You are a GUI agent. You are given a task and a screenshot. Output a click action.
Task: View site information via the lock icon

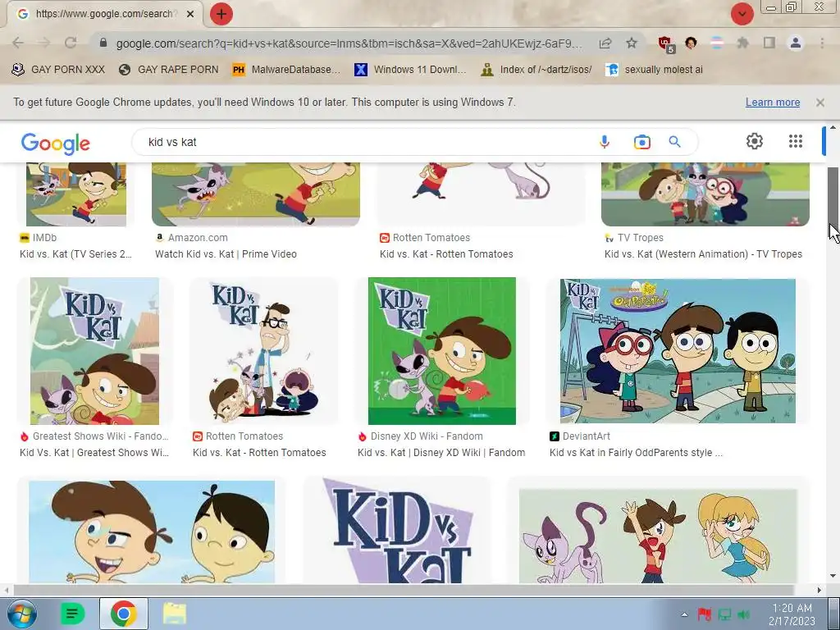(103, 43)
